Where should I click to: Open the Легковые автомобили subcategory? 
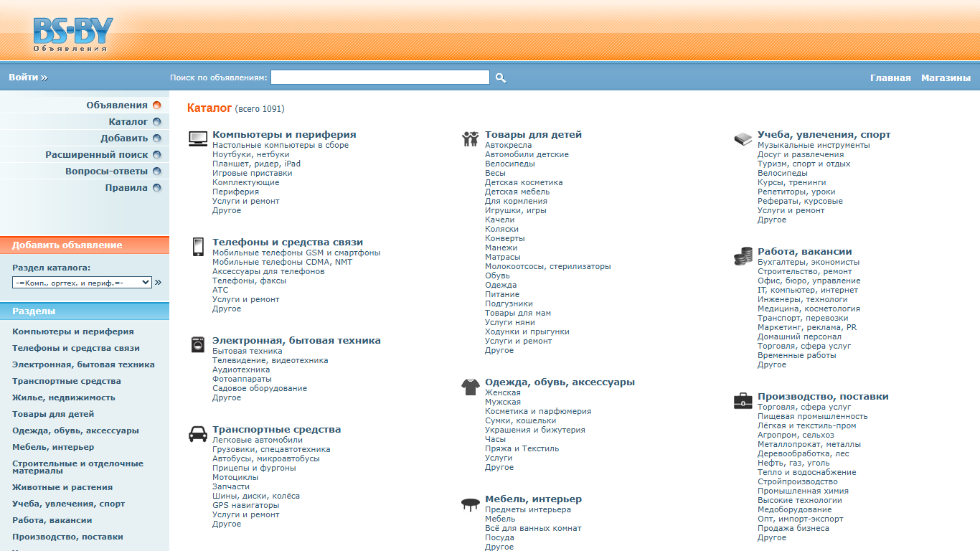[x=258, y=440]
